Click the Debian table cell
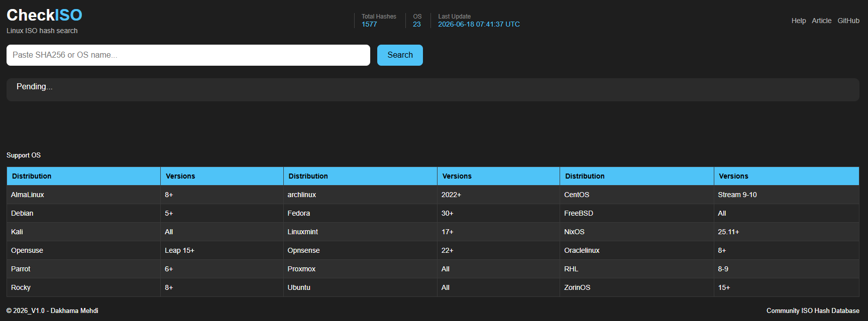 84,213
